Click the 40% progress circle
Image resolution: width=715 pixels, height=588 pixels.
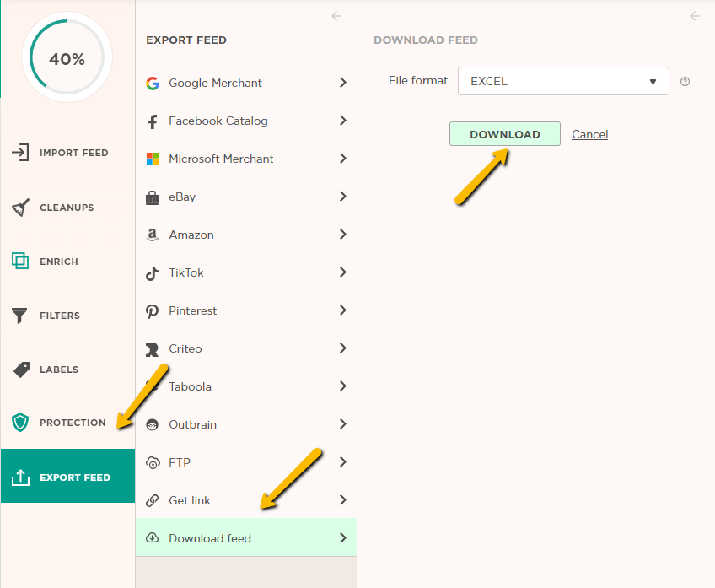(67, 59)
